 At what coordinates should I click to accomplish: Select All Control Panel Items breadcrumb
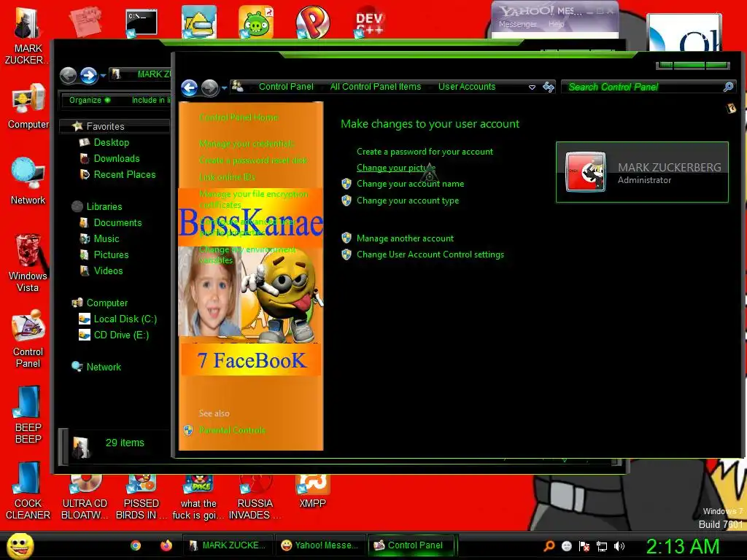[x=376, y=87]
